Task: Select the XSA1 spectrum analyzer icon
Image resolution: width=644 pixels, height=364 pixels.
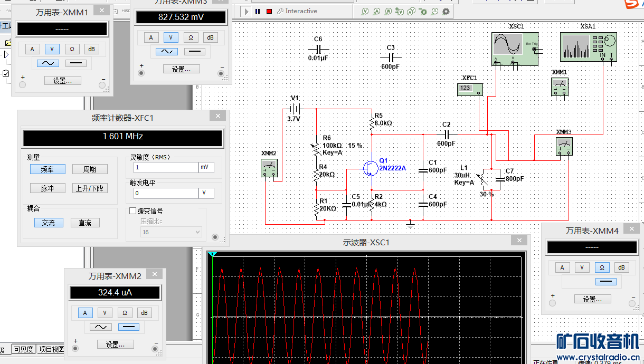Action: coord(588,46)
